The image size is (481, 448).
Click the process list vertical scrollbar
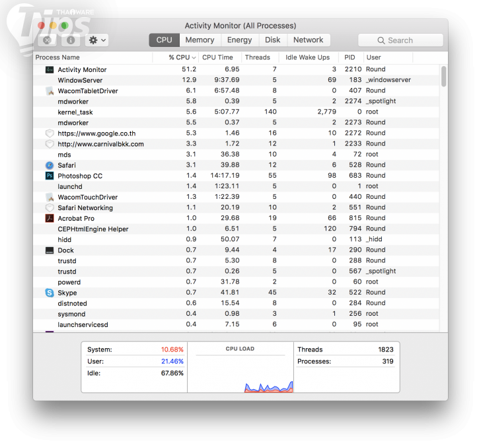click(443, 77)
